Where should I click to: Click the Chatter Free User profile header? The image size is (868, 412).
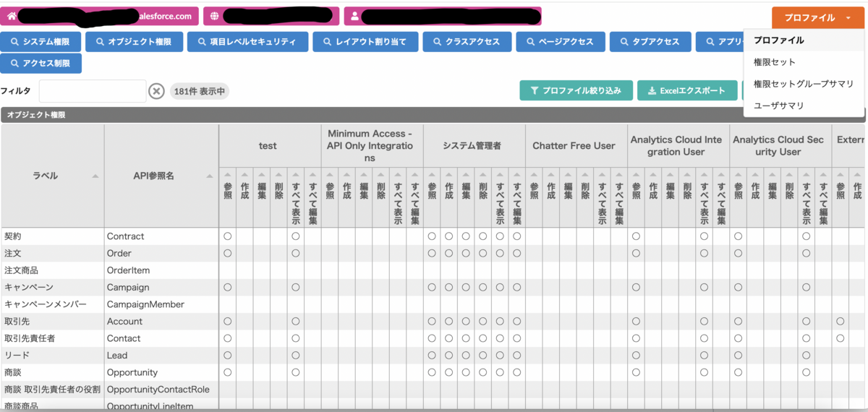tap(576, 146)
